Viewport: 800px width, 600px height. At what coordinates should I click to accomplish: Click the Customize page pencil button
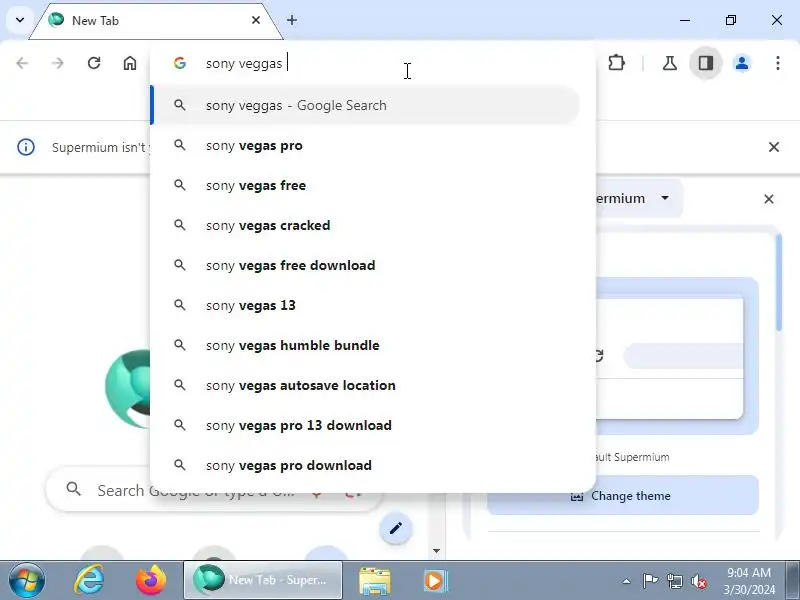click(x=395, y=528)
